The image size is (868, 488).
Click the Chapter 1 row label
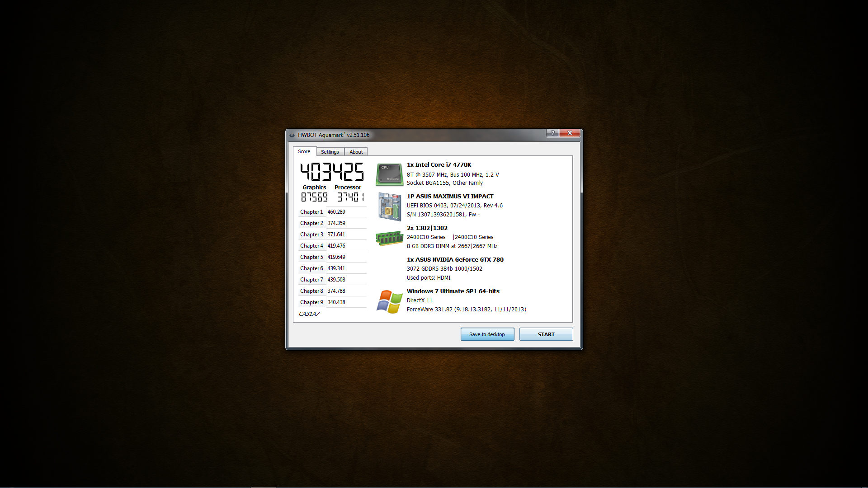pyautogui.click(x=311, y=212)
